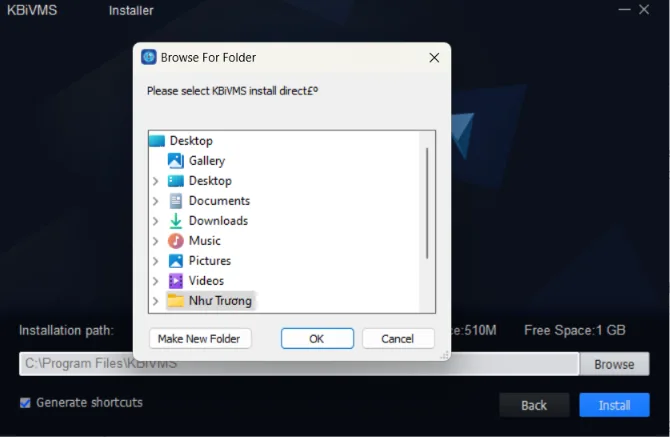Click the blue Install button
The height and width of the screenshot is (437, 670).
click(x=614, y=405)
